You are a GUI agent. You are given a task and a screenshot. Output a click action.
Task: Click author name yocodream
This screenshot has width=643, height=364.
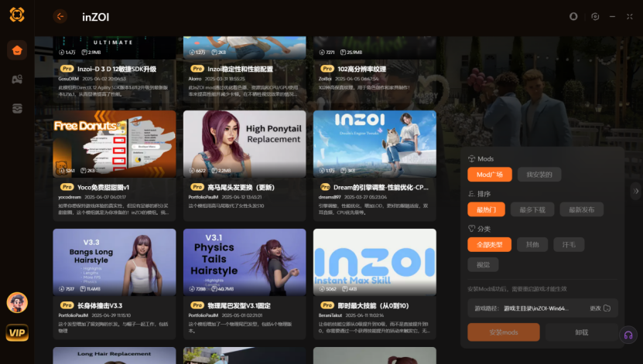[x=70, y=197]
